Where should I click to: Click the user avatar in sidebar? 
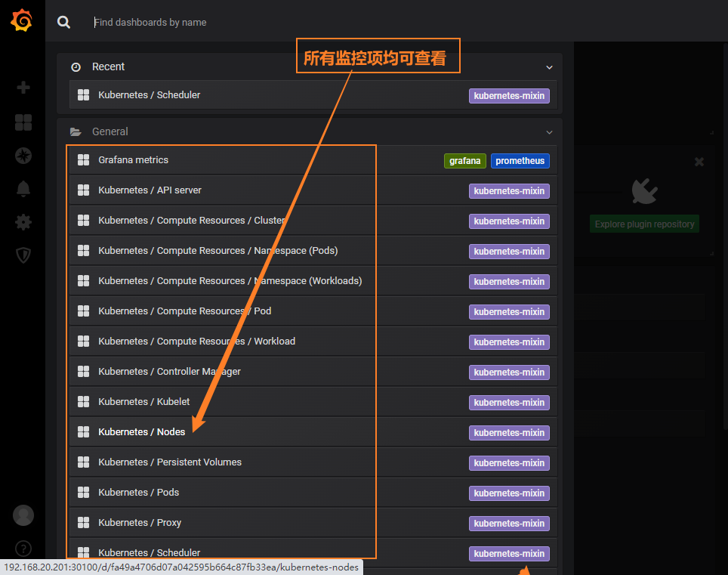point(23,515)
